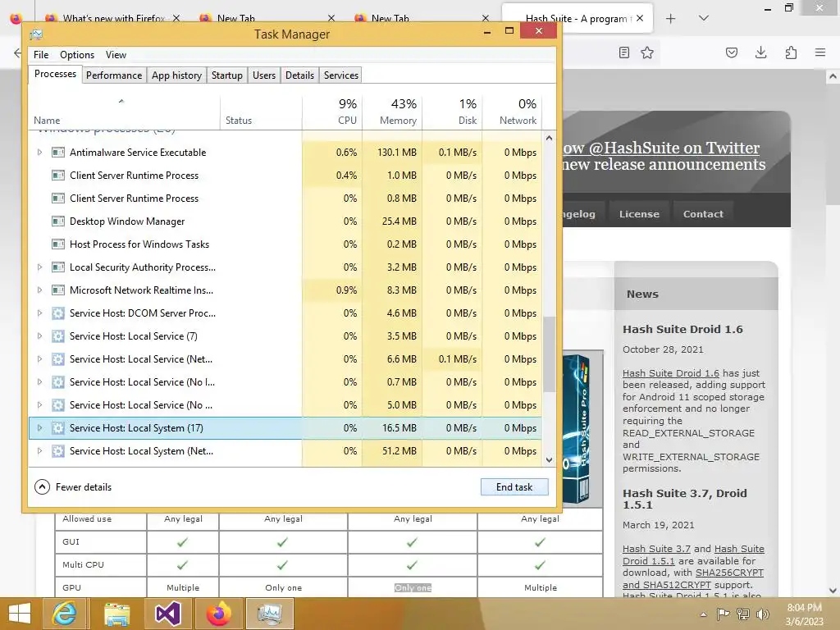Click Service Host: Local Service (7) gear icon
The image size is (840, 630).
tap(58, 336)
